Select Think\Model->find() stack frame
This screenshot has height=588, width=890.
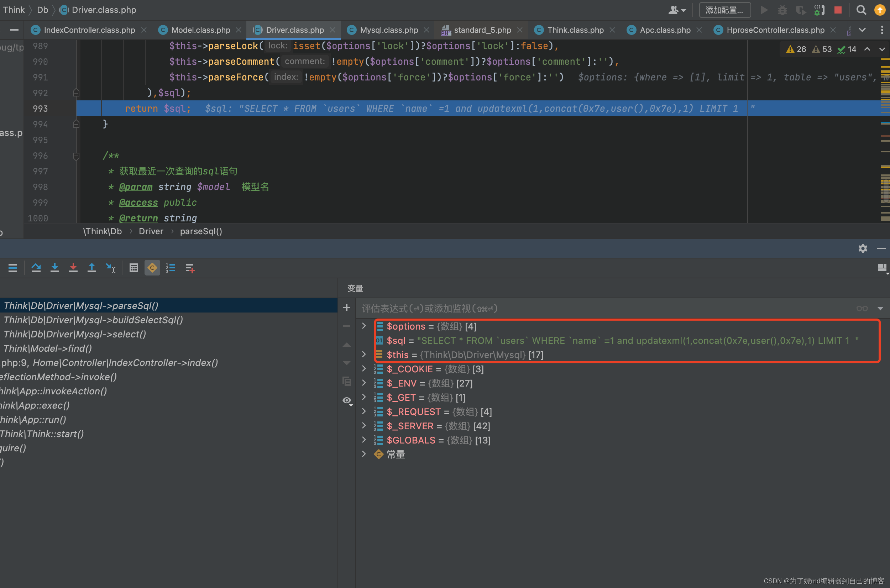(x=48, y=348)
